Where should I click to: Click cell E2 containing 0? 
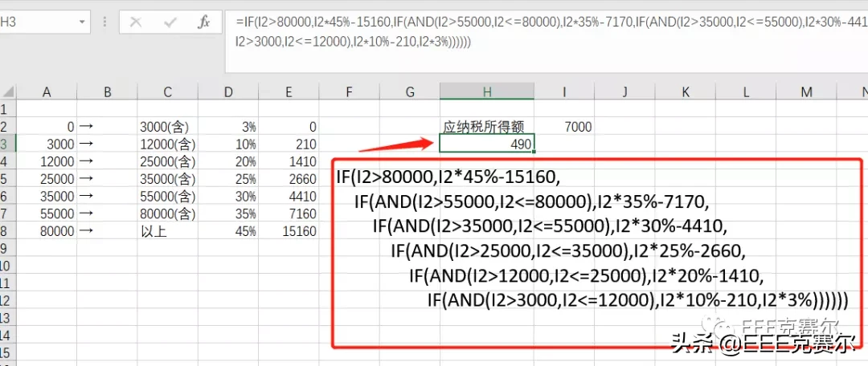click(289, 127)
